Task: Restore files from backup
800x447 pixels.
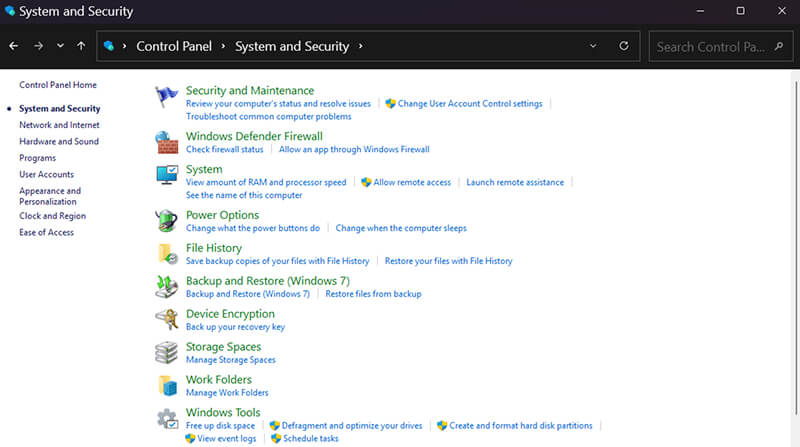Action: pyautogui.click(x=373, y=294)
